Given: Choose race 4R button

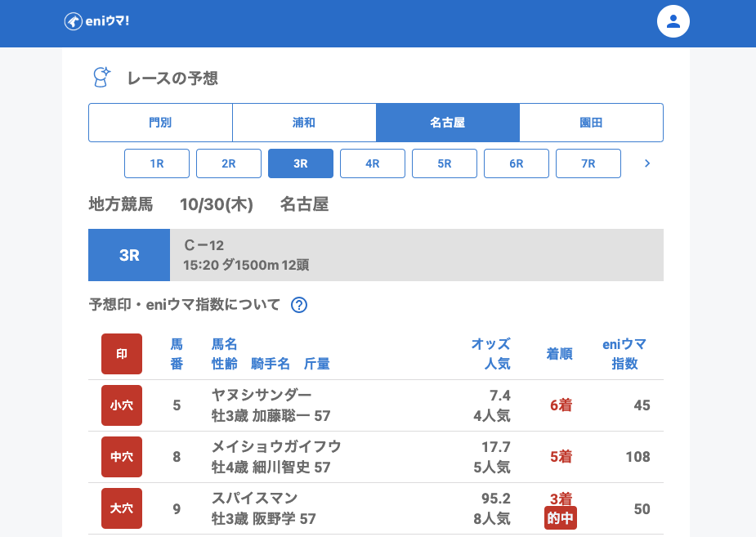Looking at the screenshot, I should coord(373,163).
